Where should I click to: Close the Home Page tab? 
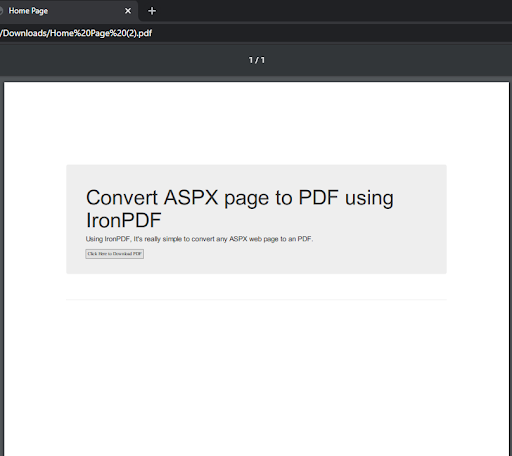pyautogui.click(x=128, y=11)
